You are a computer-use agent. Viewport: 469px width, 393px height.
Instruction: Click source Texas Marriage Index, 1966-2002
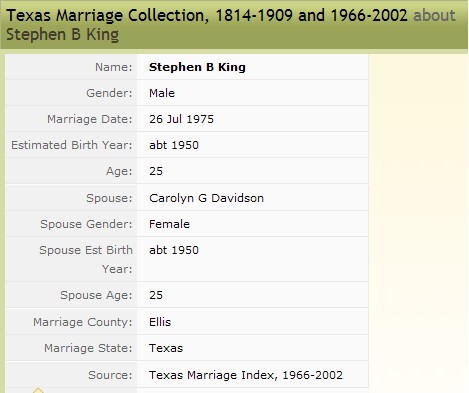click(246, 375)
